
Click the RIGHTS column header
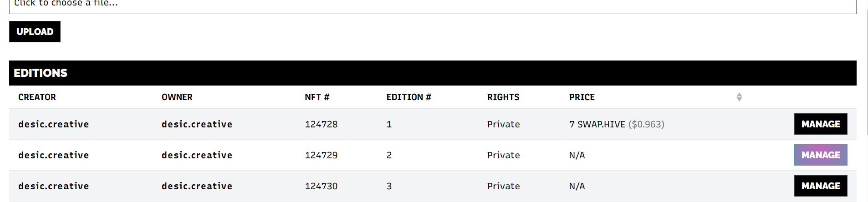point(503,97)
